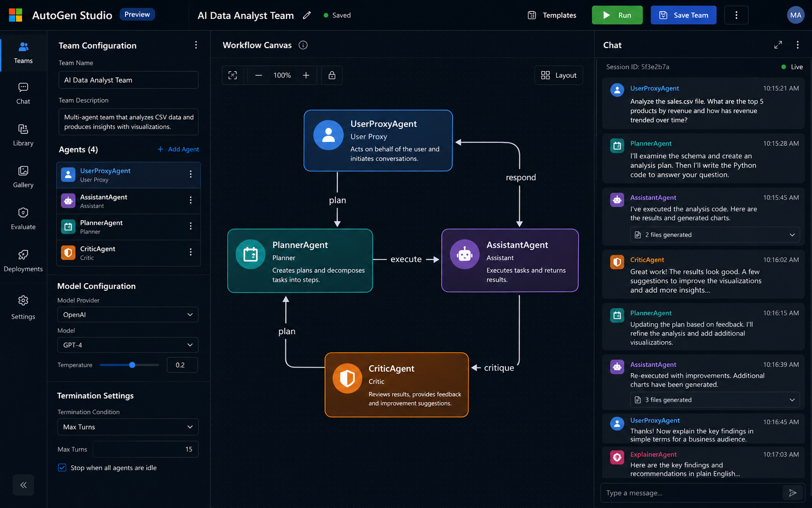Open options for CriticAgent list row

tap(190, 252)
